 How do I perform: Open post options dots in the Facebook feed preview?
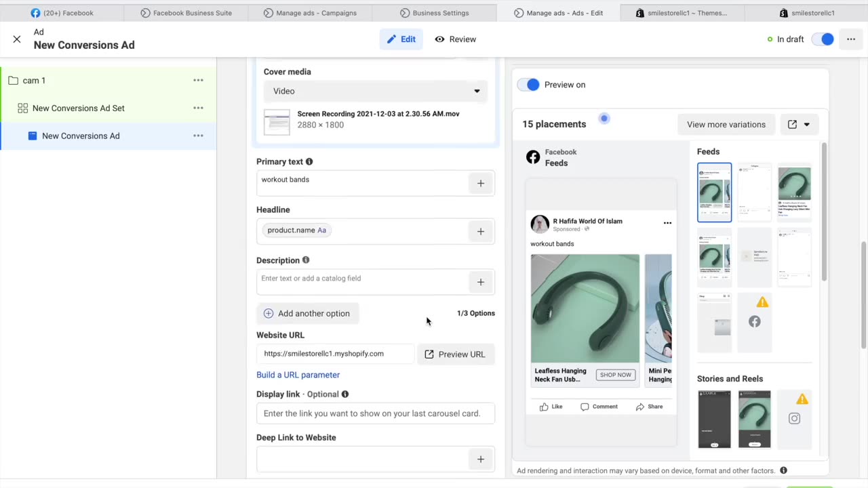tap(667, 223)
